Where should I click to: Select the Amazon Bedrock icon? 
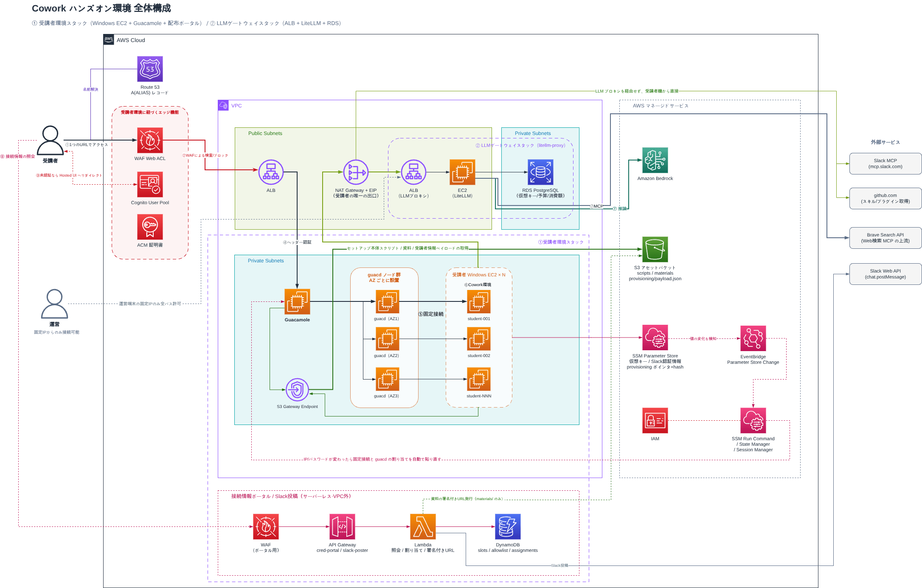[655, 160]
